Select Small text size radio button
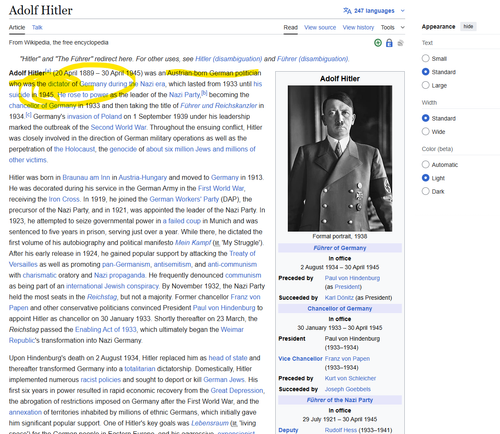Screen dimensions: 500x434 425,58
